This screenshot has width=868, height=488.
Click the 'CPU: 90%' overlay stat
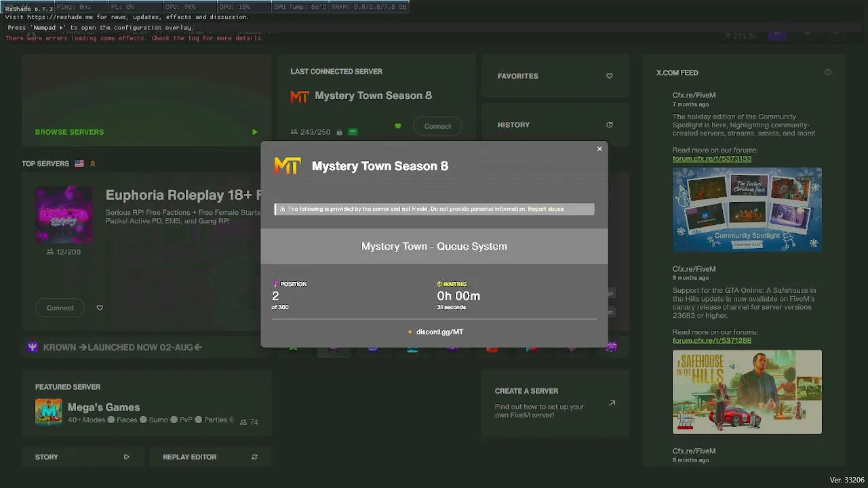(x=180, y=7)
